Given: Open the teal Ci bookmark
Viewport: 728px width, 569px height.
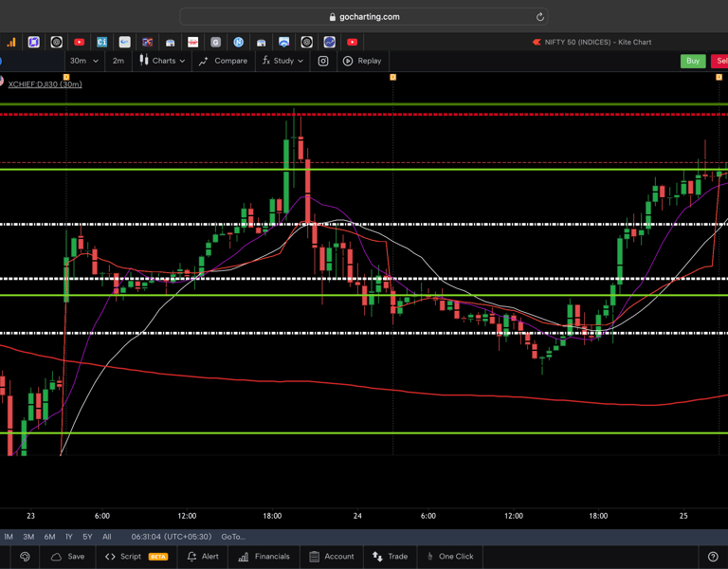Looking at the screenshot, I should click(101, 43).
